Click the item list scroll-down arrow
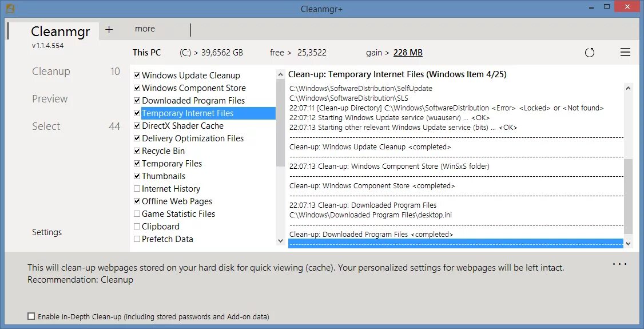Viewport: 644px width, 329px height. pyautogui.click(x=280, y=241)
